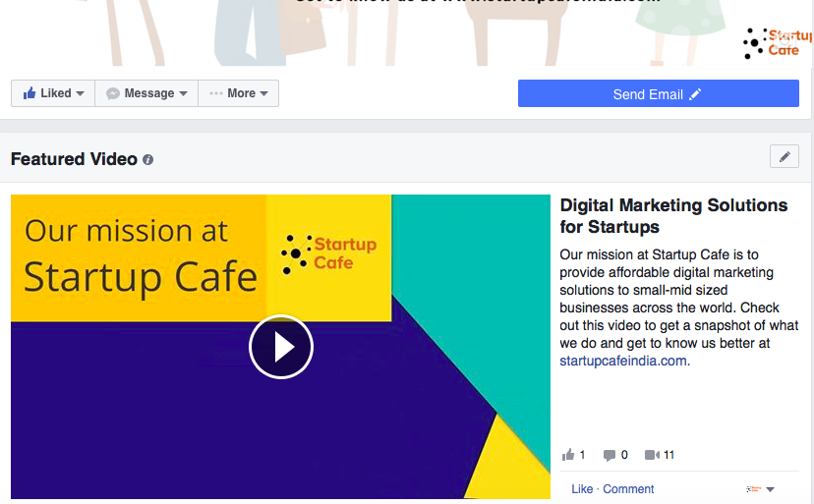Open the Message dropdown button
The image size is (814, 504).
click(x=146, y=93)
